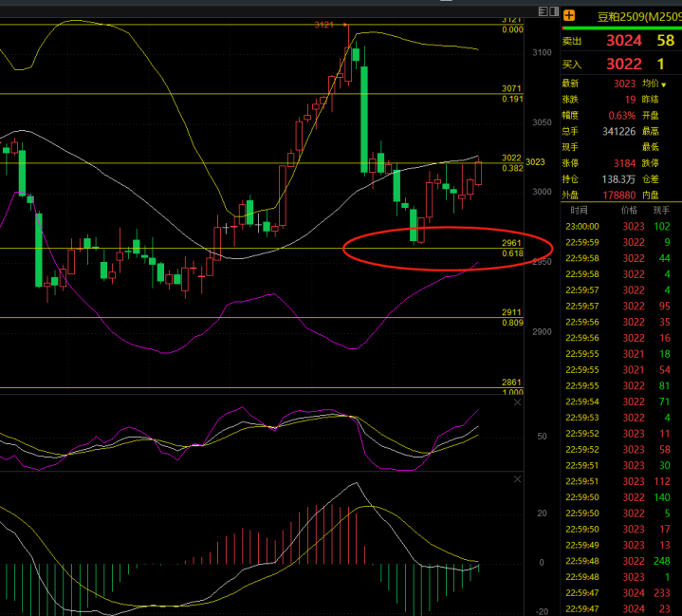Select the 0.382 Fibonacci level label
This screenshot has width=682, height=616.
(512, 168)
